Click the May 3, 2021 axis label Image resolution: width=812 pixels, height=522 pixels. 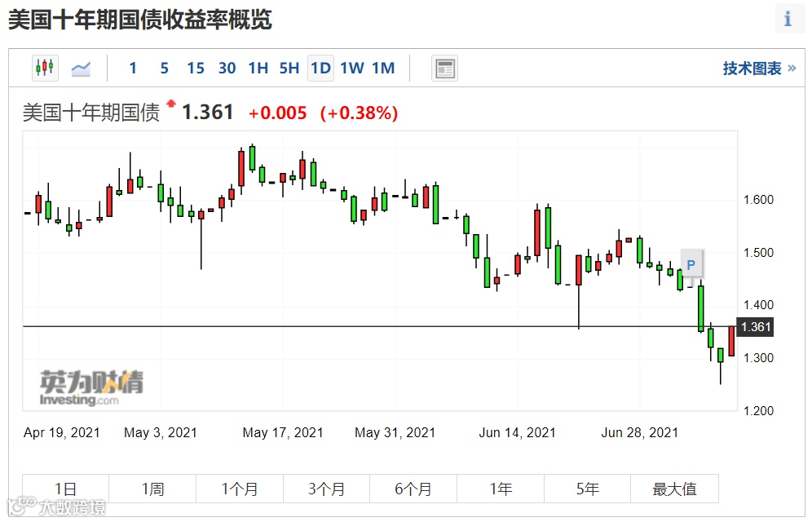click(161, 432)
